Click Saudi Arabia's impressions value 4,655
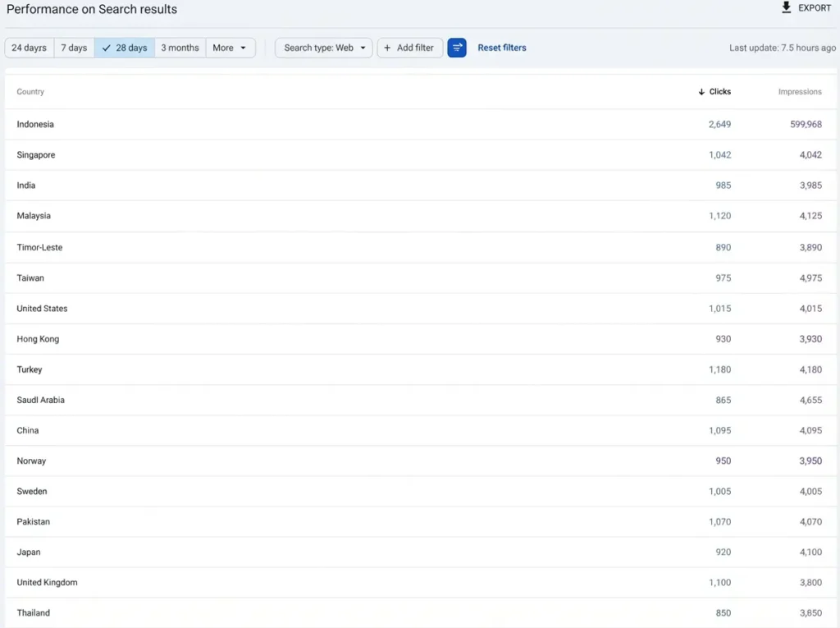This screenshot has width=840, height=628. click(x=810, y=400)
